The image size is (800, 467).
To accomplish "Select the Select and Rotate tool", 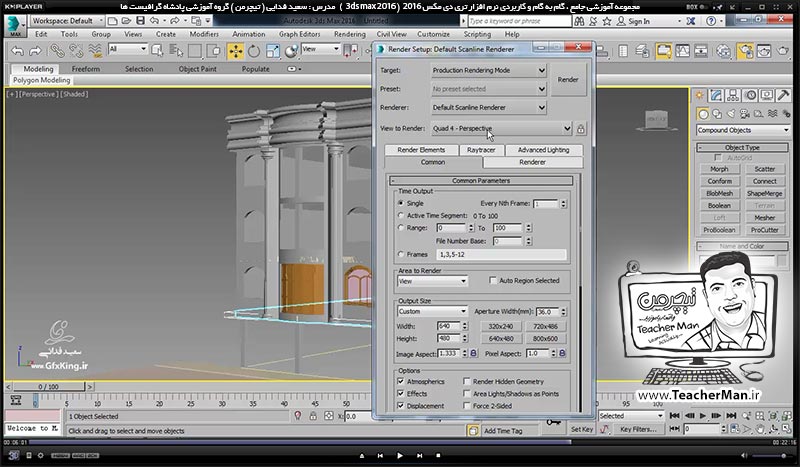I will 254,51.
